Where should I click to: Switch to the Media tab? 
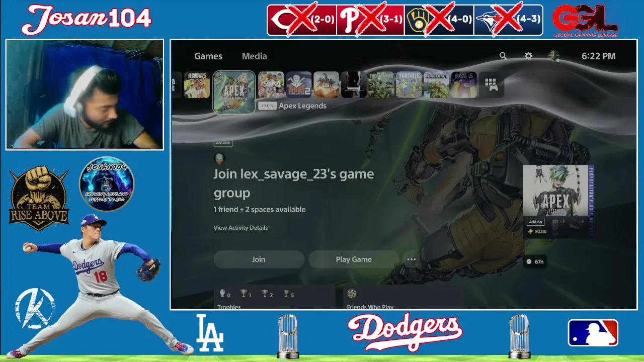coord(254,56)
